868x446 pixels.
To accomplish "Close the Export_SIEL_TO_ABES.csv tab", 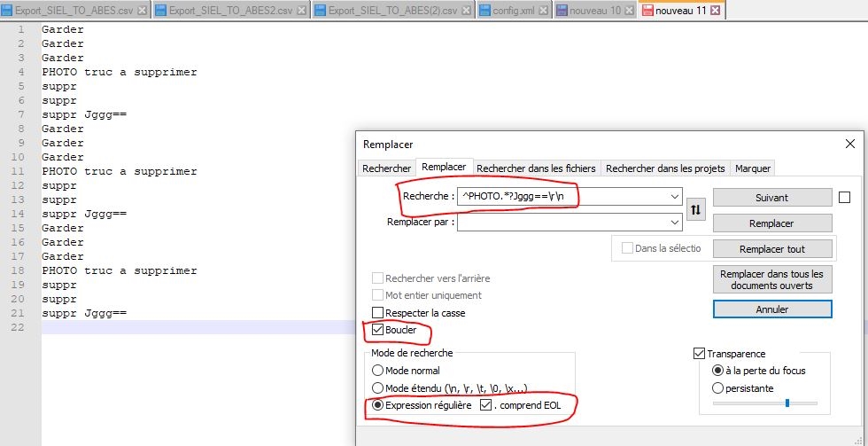I will pos(142,12).
